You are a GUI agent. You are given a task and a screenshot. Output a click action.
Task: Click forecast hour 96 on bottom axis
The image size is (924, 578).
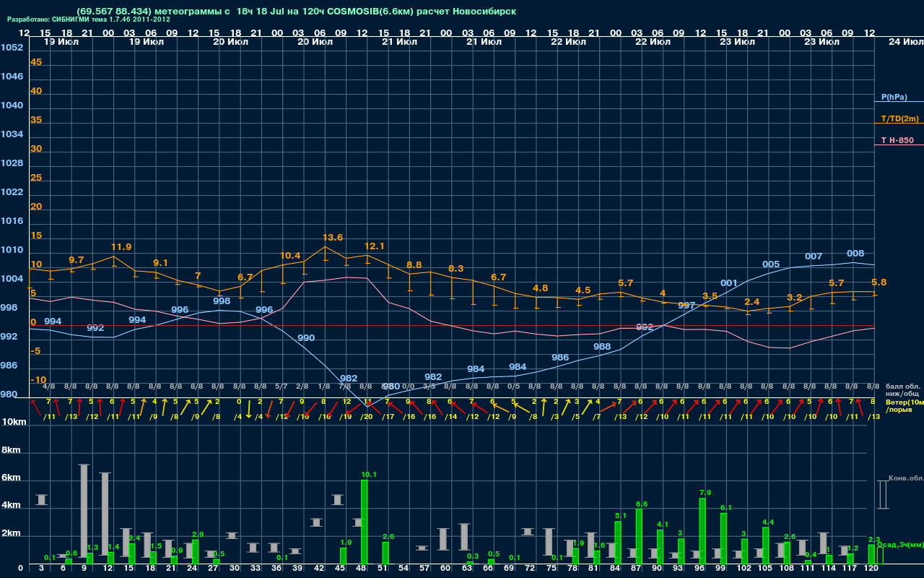699,569
